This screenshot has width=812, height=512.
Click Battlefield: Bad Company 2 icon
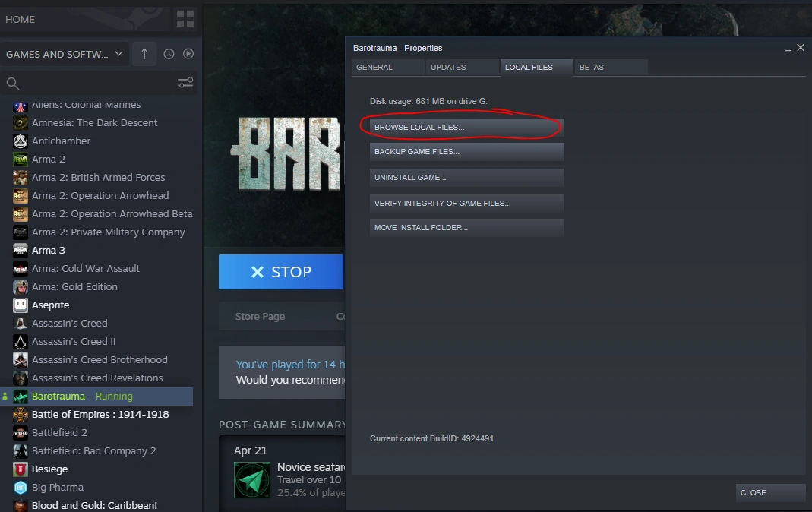(x=21, y=451)
